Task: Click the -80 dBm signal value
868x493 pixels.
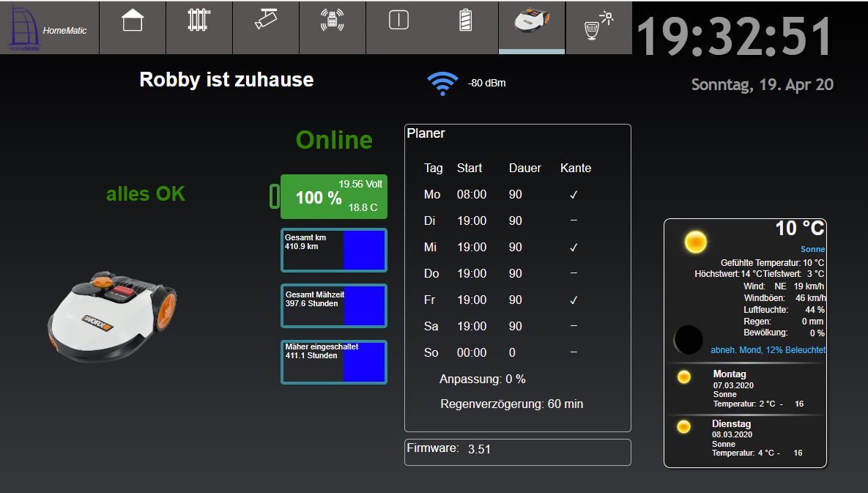Action: [486, 83]
